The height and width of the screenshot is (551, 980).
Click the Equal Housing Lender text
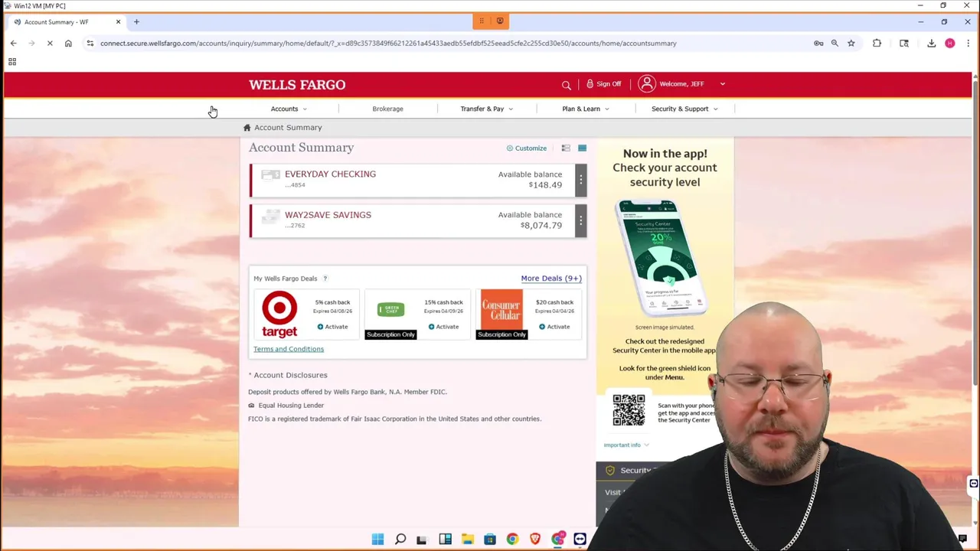291,406
